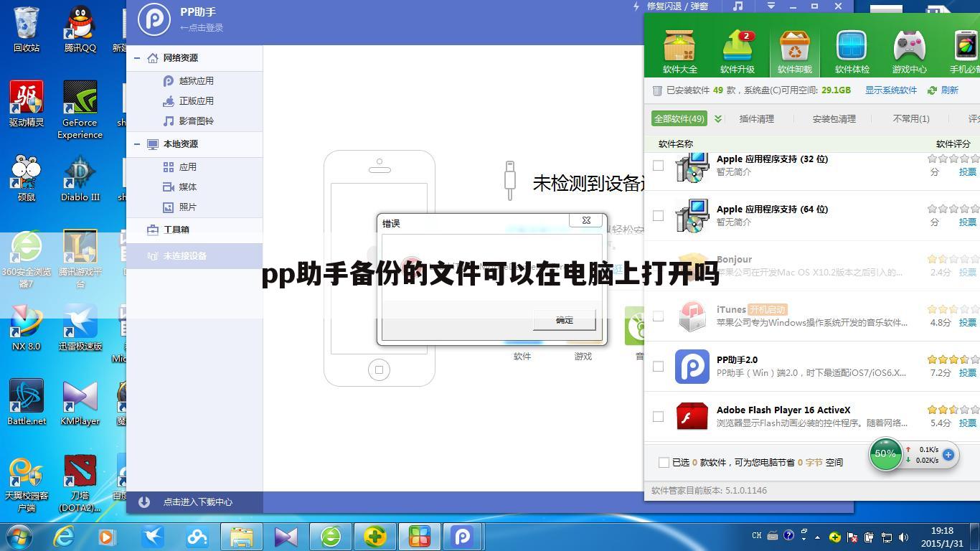Select the 回收站 desktop icon
Screen dimensions: 980x551
pyautogui.click(x=27, y=29)
